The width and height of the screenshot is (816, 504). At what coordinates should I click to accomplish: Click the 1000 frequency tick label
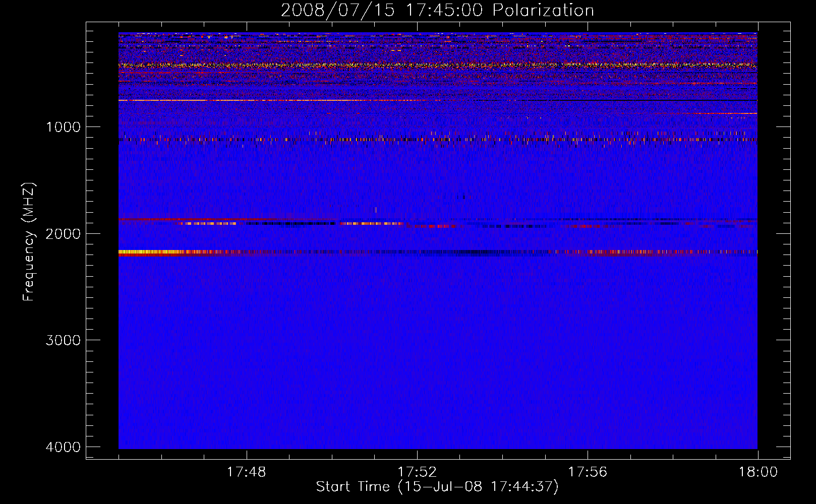(x=64, y=127)
